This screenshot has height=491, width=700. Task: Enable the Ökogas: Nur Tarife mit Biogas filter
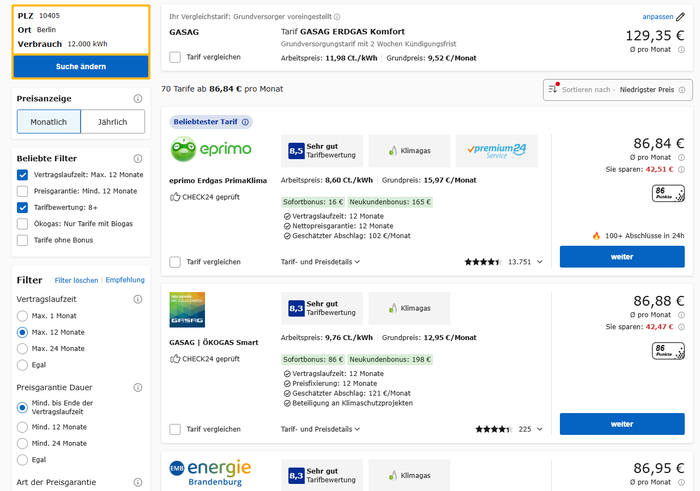tap(23, 223)
